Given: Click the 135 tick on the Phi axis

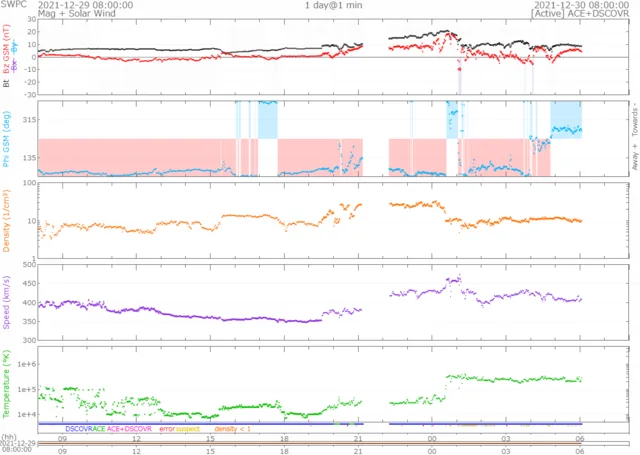Looking at the screenshot, I should click(x=29, y=158).
